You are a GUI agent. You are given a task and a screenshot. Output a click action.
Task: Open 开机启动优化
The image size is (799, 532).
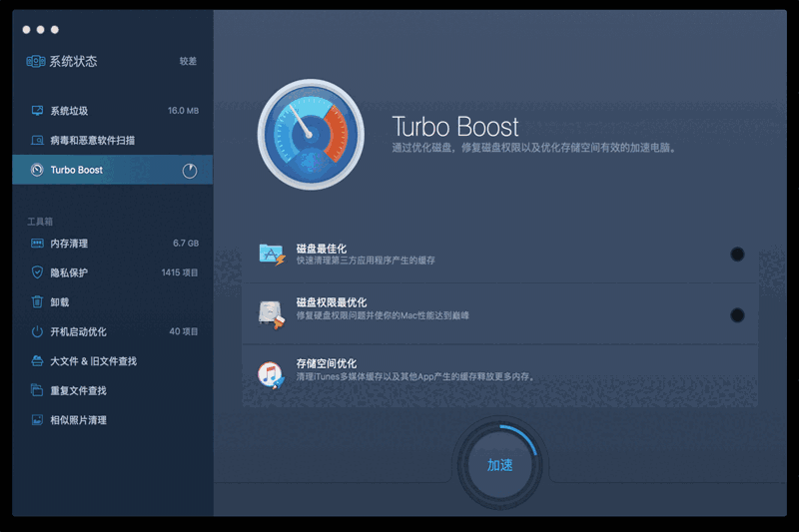(112, 332)
